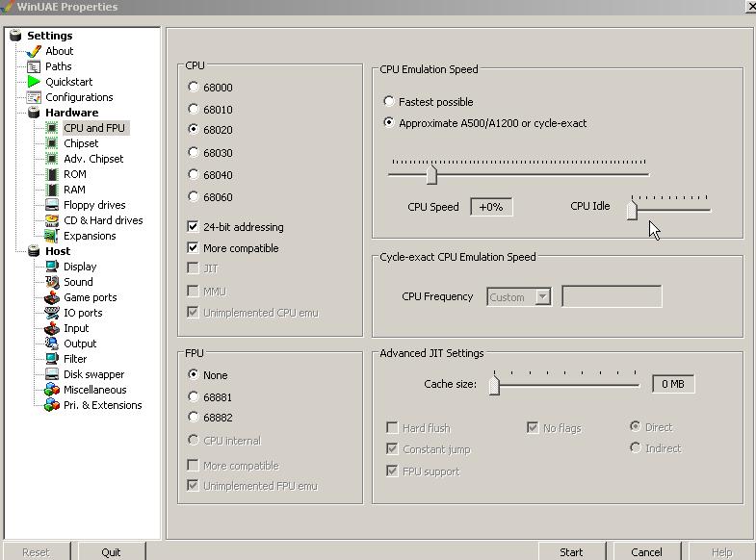The height and width of the screenshot is (560, 756).
Task: Click the Help button
Action: point(721,551)
